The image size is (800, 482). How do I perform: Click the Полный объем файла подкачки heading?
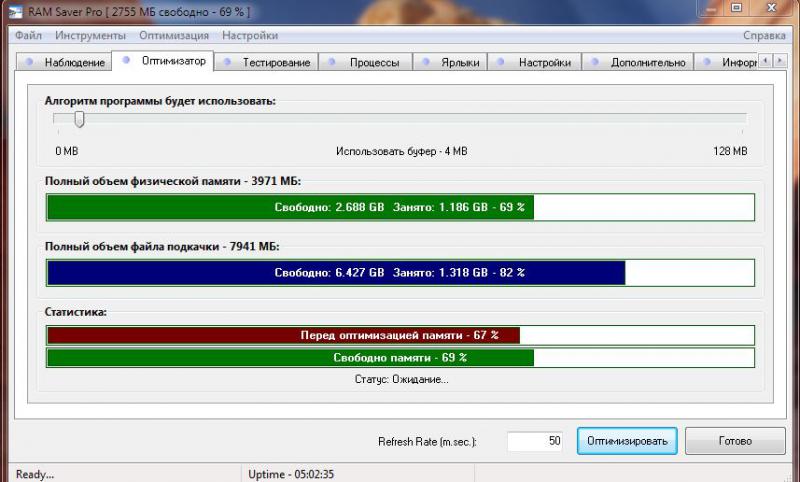(162, 246)
